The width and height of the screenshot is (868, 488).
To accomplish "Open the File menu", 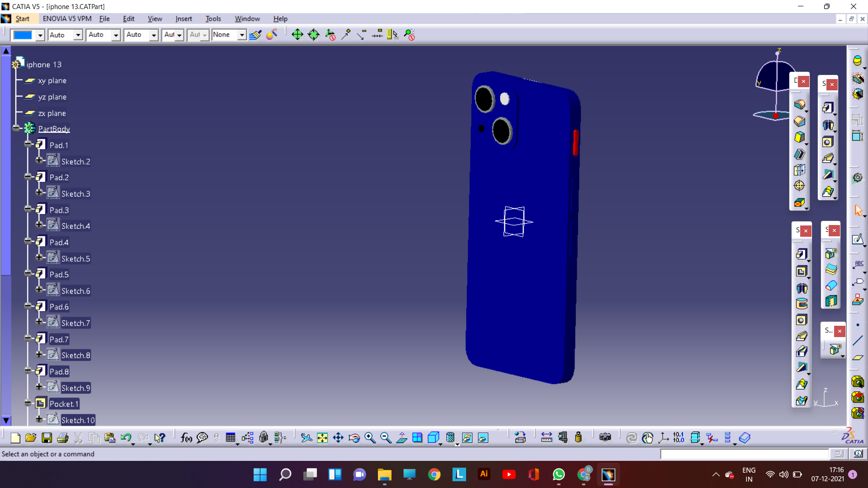I will 104,19.
